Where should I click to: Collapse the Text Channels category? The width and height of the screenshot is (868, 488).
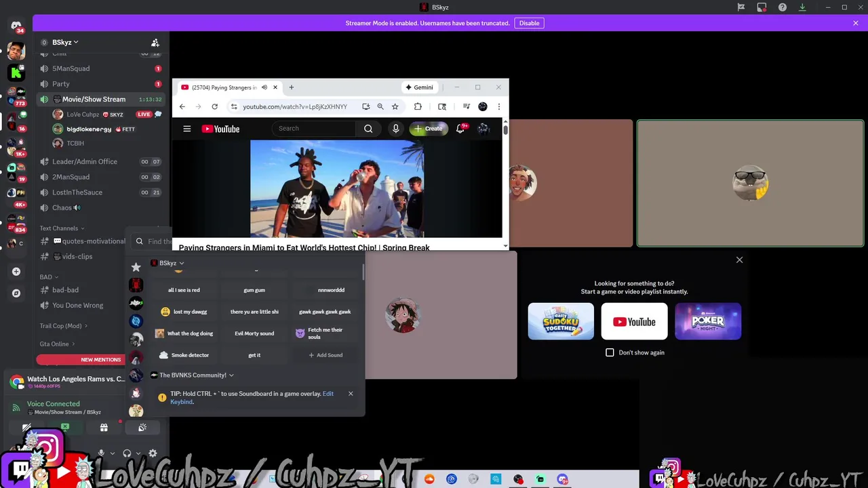click(x=62, y=228)
